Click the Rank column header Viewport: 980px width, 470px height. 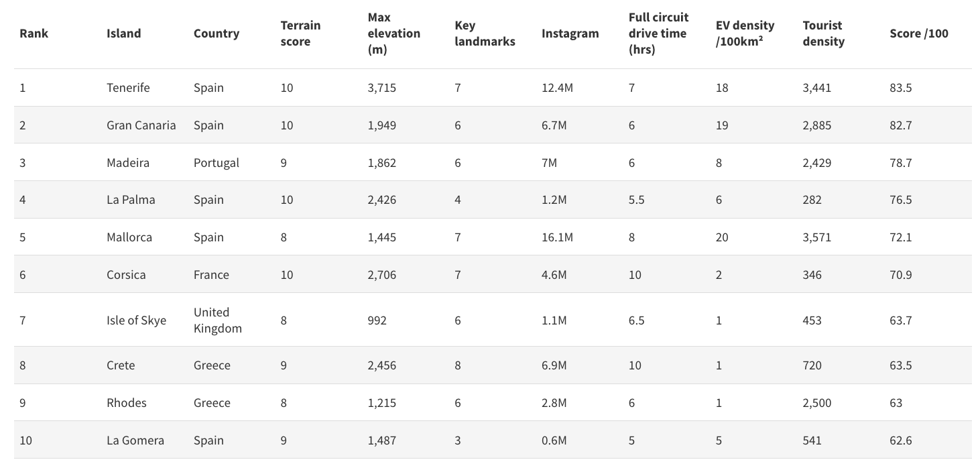[x=34, y=34]
